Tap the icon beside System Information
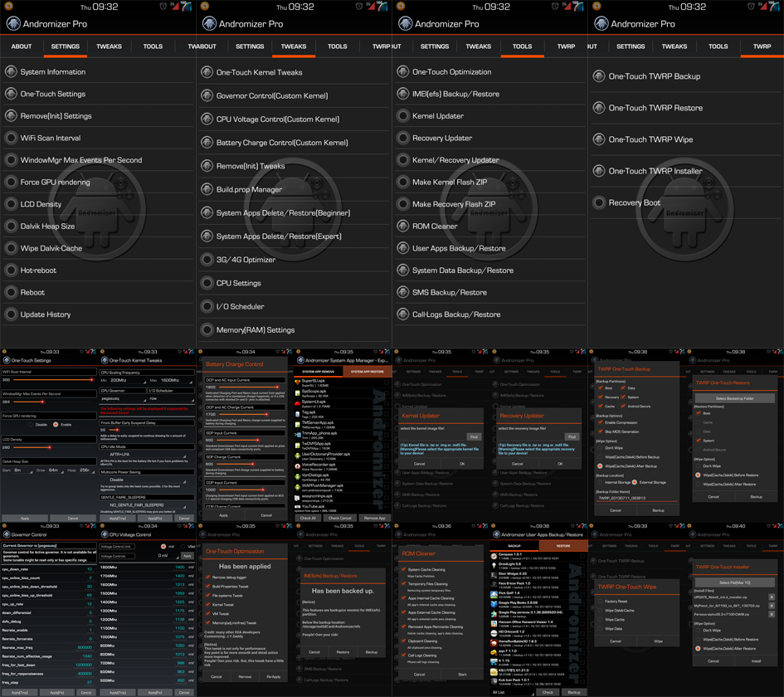Screen dimensions: 784x697 click(x=11, y=72)
